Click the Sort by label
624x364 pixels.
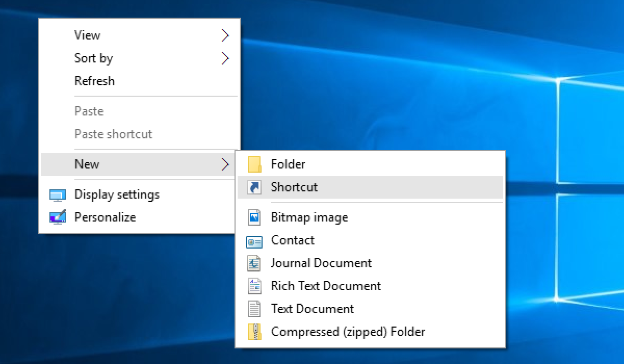click(x=94, y=58)
